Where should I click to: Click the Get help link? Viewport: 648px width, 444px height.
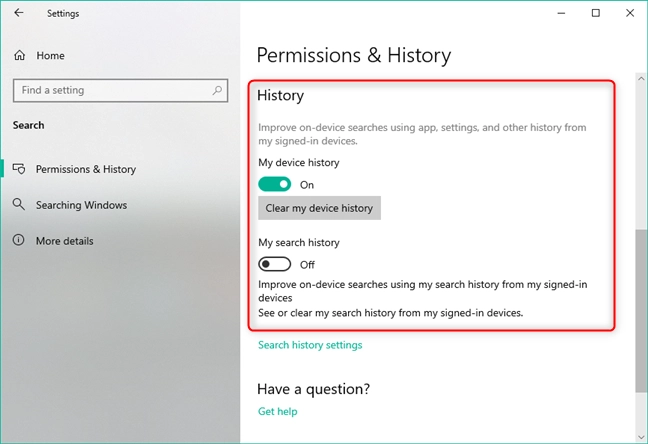(x=278, y=411)
